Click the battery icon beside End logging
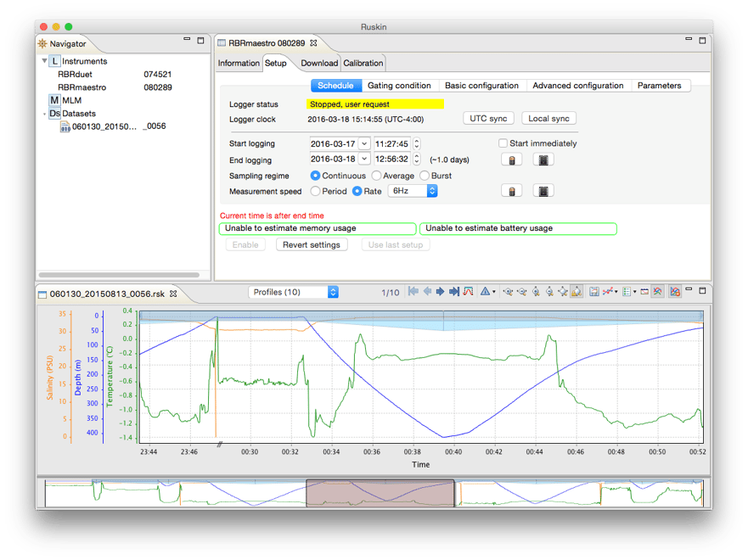 (511, 160)
